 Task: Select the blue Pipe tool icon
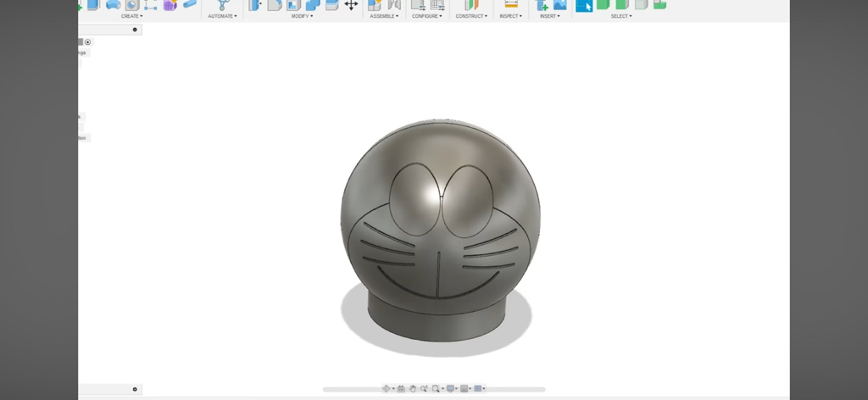190,4
